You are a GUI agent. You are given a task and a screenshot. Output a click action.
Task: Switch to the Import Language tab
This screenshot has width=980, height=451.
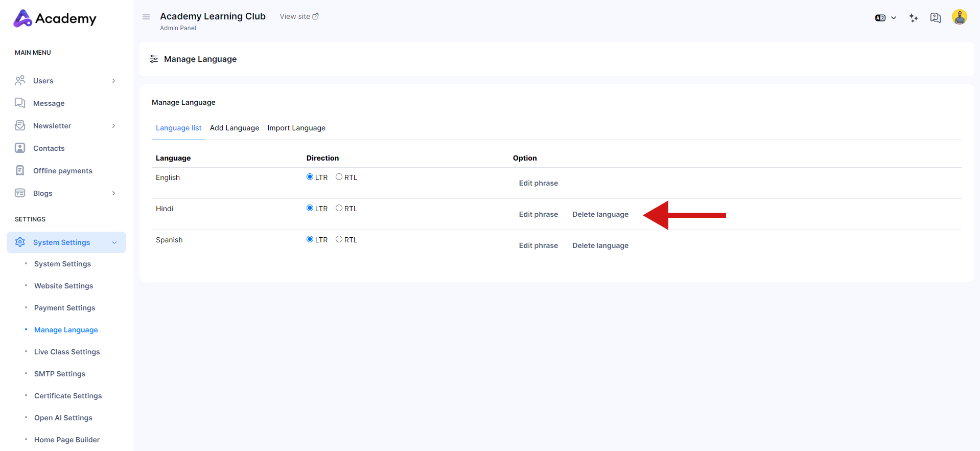[x=296, y=128]
